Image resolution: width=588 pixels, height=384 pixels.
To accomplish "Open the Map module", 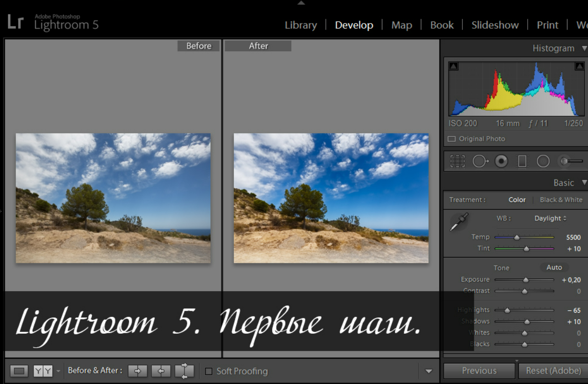I will click(402, 25).
